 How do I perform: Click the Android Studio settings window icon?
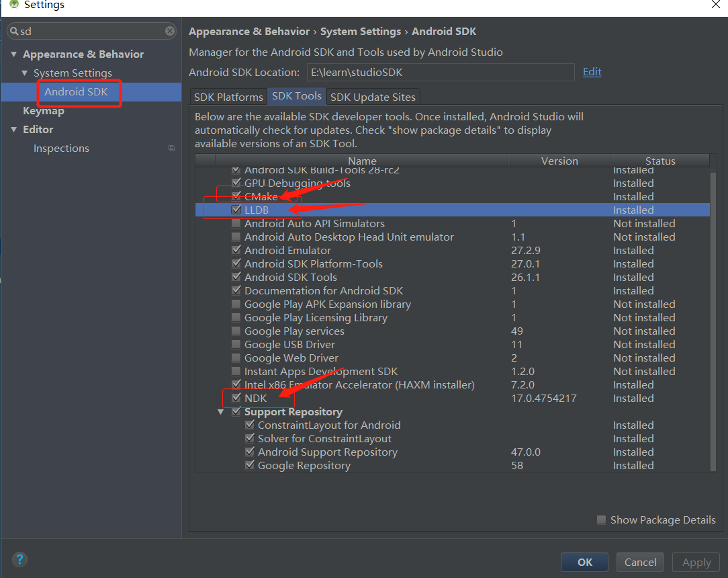[x=14, y=5]
